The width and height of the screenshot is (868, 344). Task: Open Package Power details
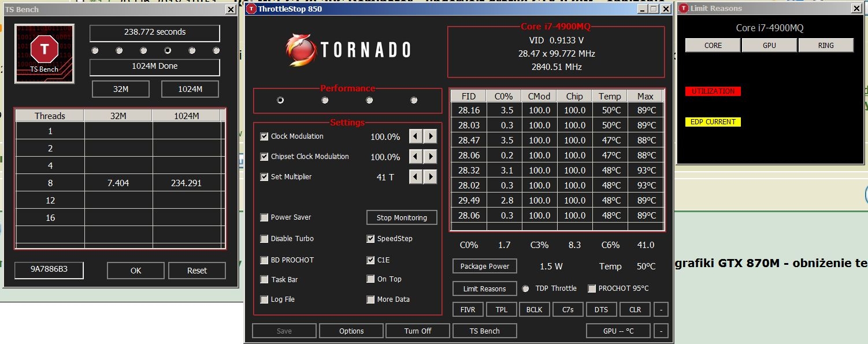[x=485, y=267]
